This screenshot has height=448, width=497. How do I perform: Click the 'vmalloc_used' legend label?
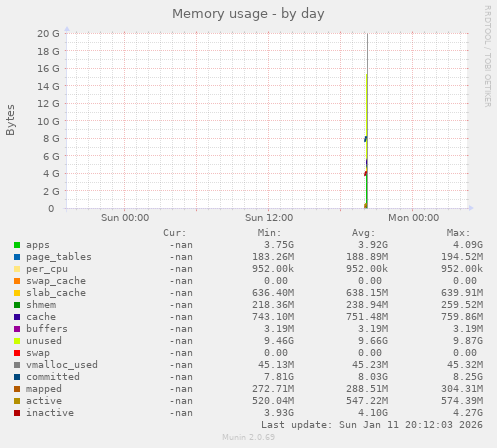point(62,365)
